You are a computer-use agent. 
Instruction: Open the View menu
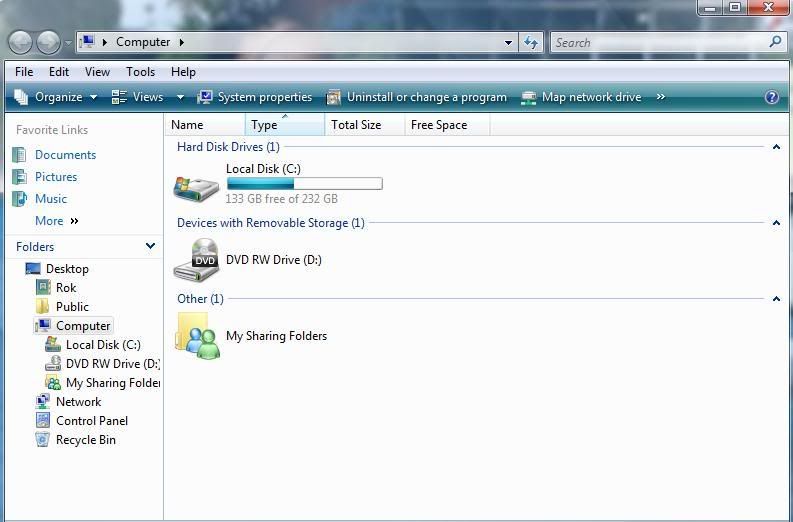click(97, 72)
